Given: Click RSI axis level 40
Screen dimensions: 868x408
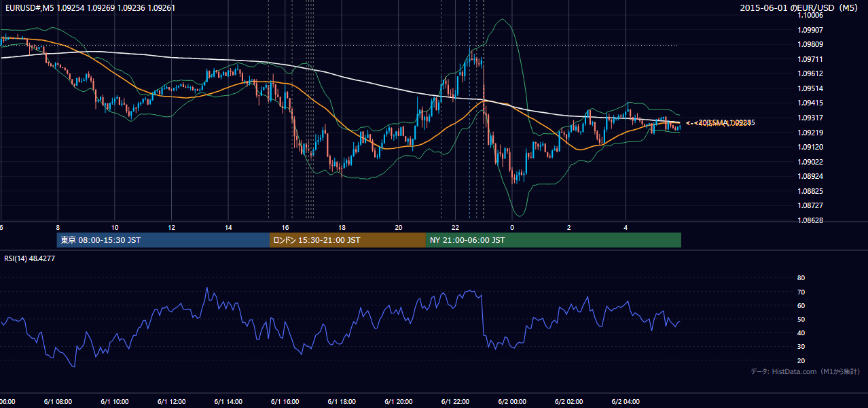Looking at the screenshot, I should [801, 333].
